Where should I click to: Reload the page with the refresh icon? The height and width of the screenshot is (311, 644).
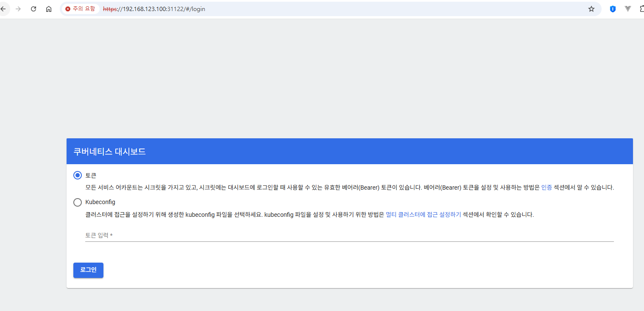(33, 9)
